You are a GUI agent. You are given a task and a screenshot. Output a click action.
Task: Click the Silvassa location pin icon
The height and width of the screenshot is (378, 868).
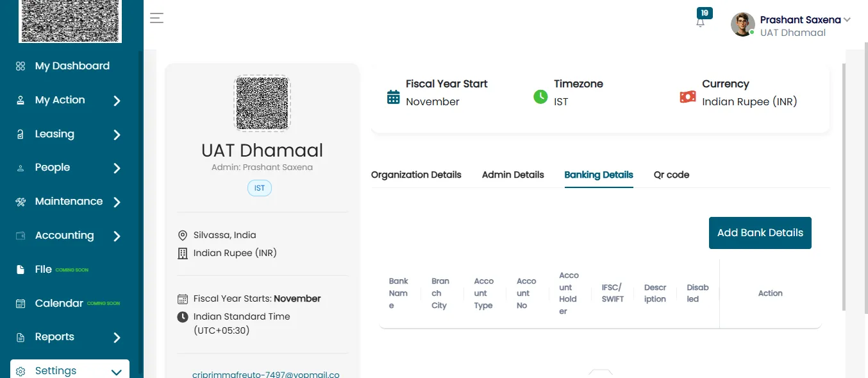tap(183, 236)
